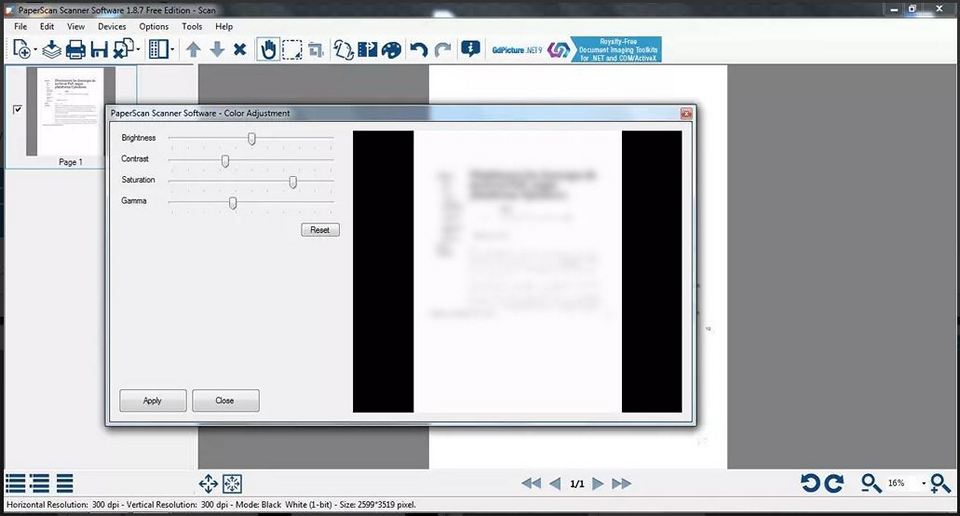Move page up with up arrow

193,50
